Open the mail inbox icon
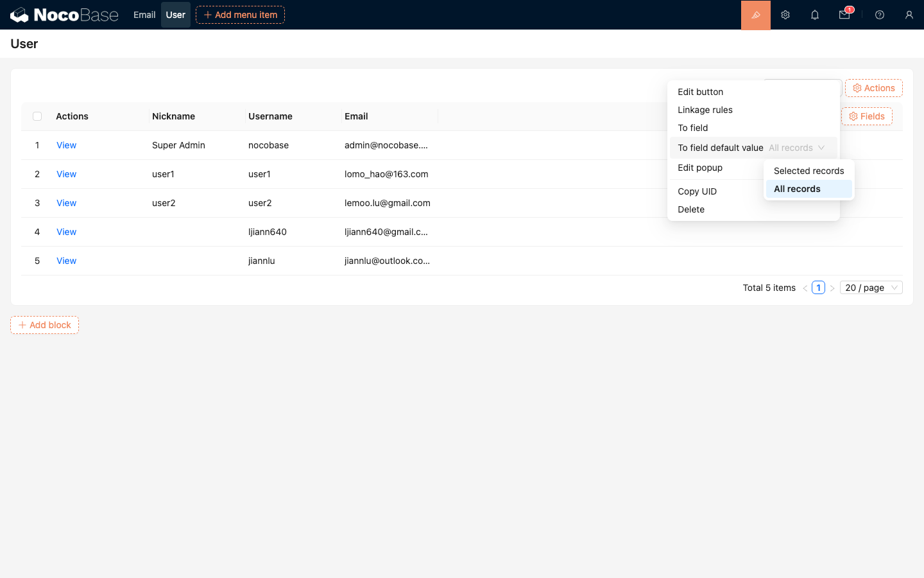924x578 pixels. [x=844, y=15]
